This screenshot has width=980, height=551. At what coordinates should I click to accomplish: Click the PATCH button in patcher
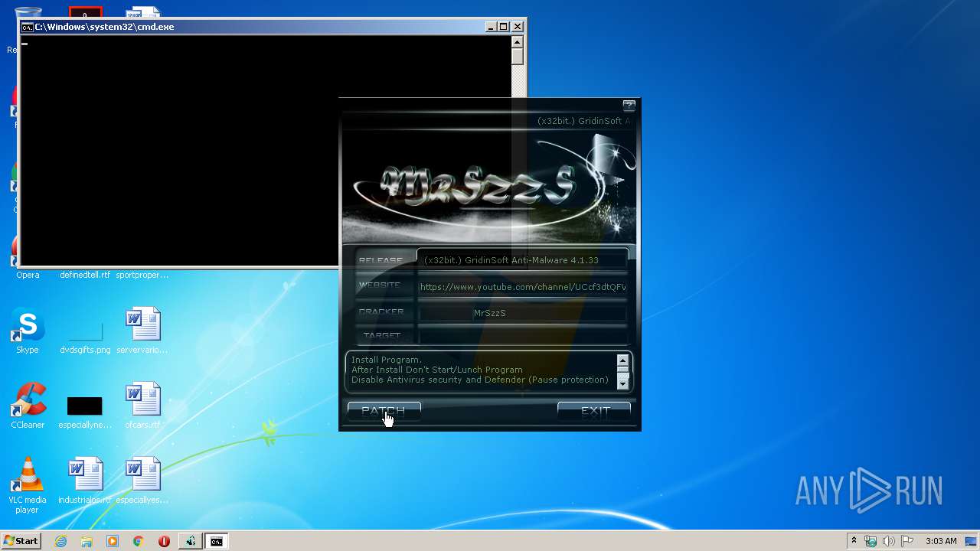click(x=384, y=411)
